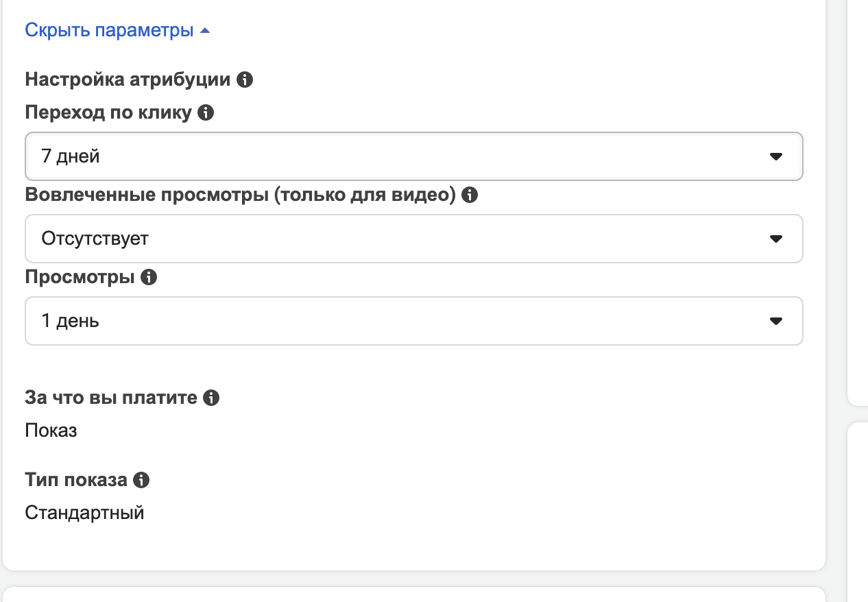Image resolution: width=868 pixels, height=602 pixels.
Task: Click the partially visible panel at the bottom
Action: (x=411, y=598)
